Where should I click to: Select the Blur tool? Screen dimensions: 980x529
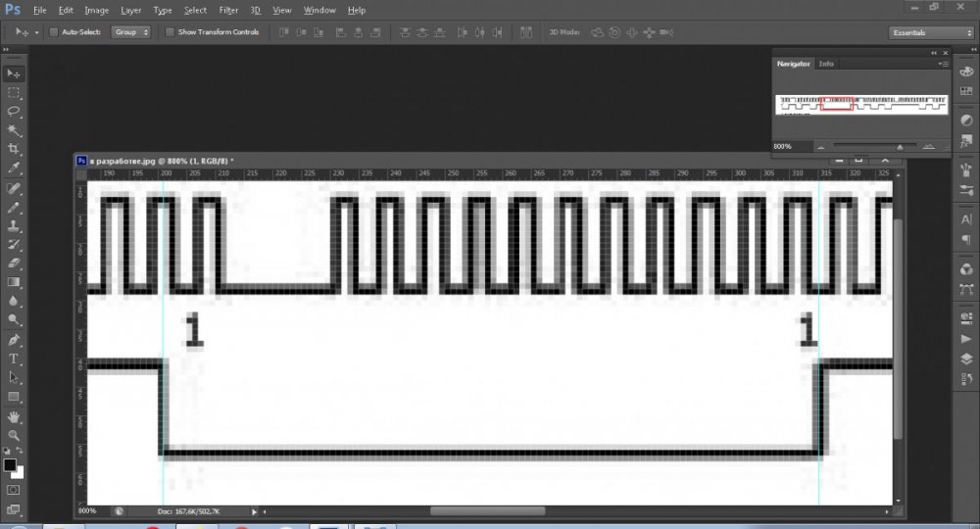click(13, 301)
